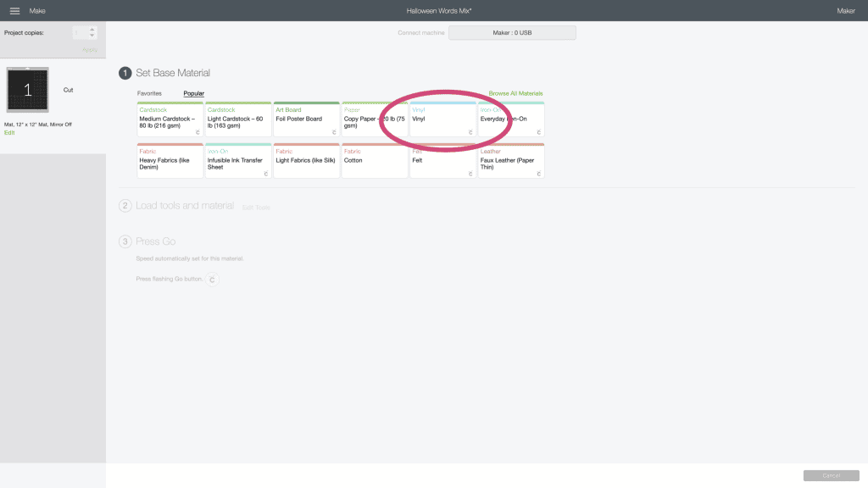
Task: Select Cotton fabric material
Action: click(x=375, y=160)
